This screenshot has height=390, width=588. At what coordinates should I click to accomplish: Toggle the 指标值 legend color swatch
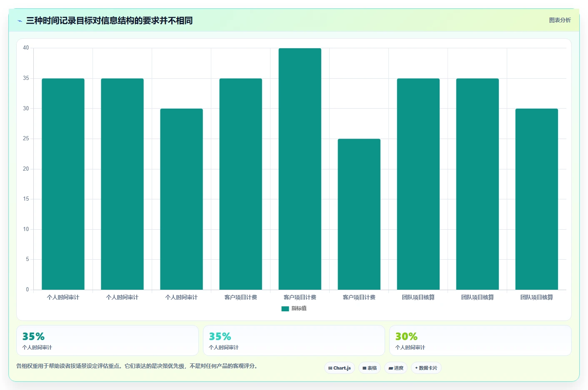(x=285, y=308)
